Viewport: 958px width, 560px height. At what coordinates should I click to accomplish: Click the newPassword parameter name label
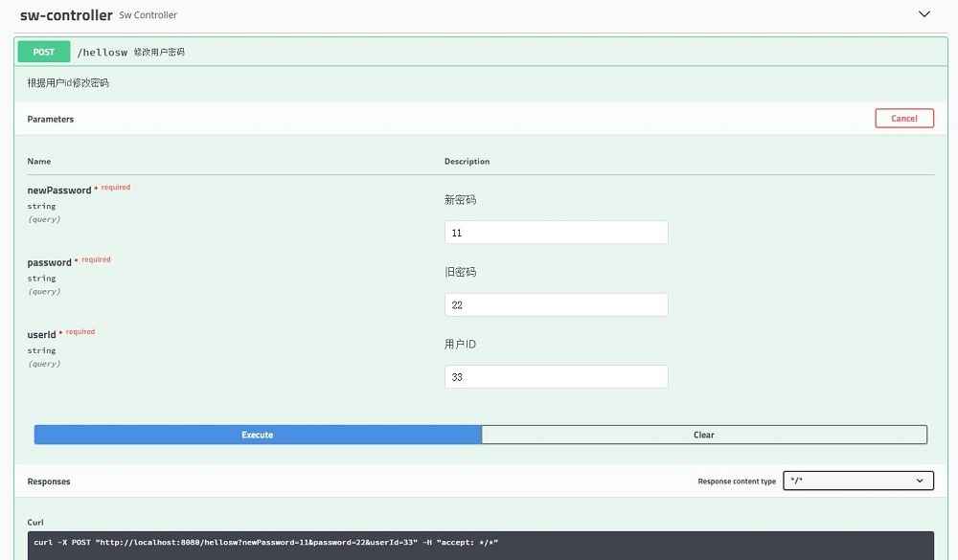59,190
